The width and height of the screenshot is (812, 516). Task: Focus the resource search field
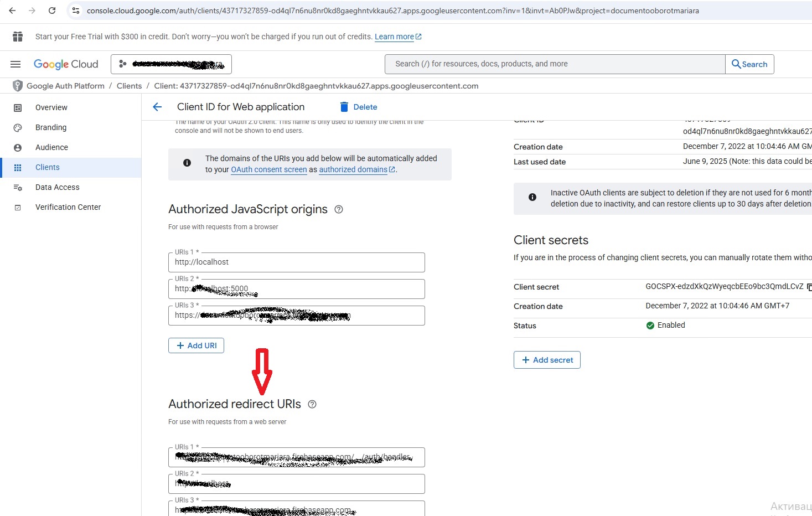[555, 64]
